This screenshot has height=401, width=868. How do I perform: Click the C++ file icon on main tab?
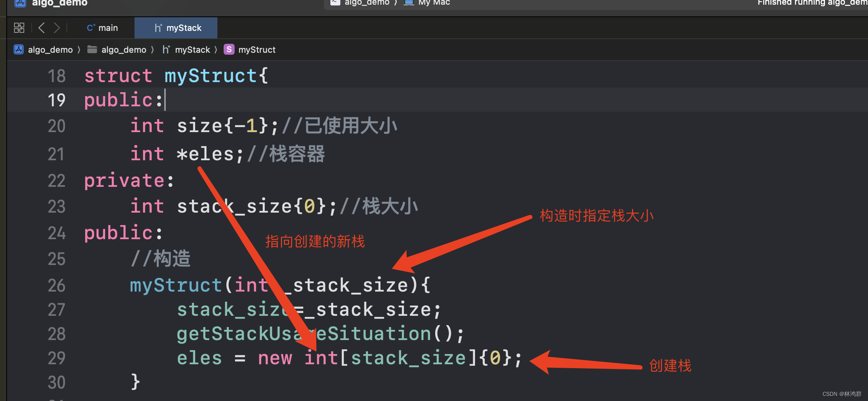point(91,27)
